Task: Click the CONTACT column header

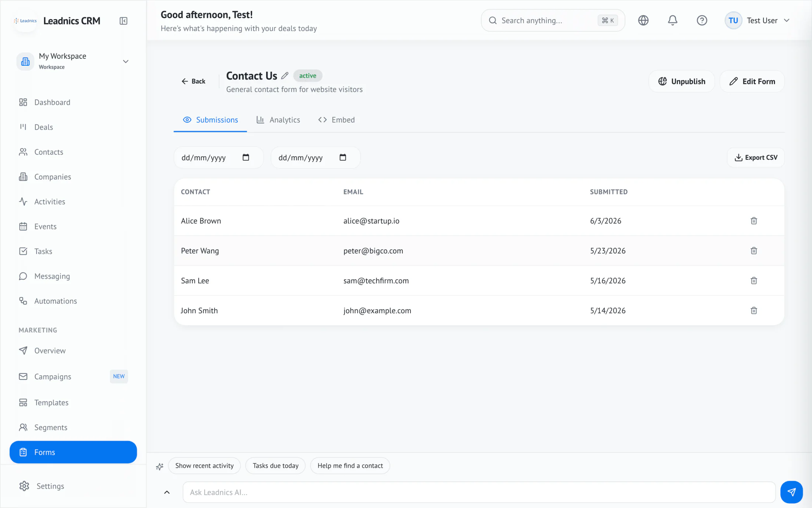Action: [195, 192]
